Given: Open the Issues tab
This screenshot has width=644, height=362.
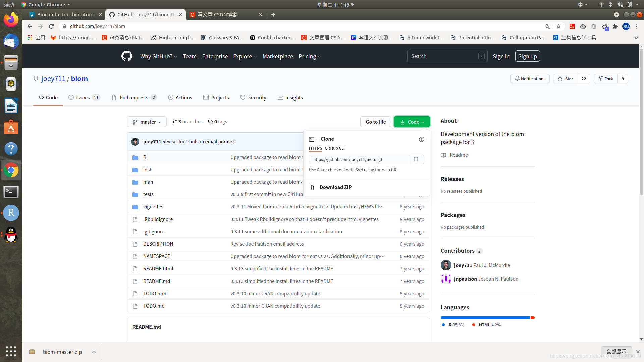Looking at the screenshot, I should 84,98.
